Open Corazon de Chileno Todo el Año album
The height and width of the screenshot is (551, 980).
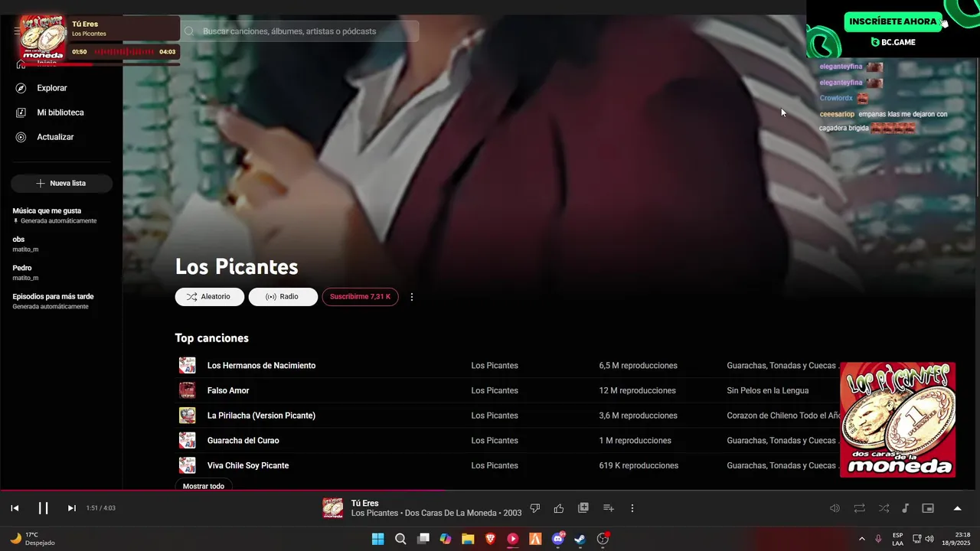pyautogui.click(x=783, y=416)
